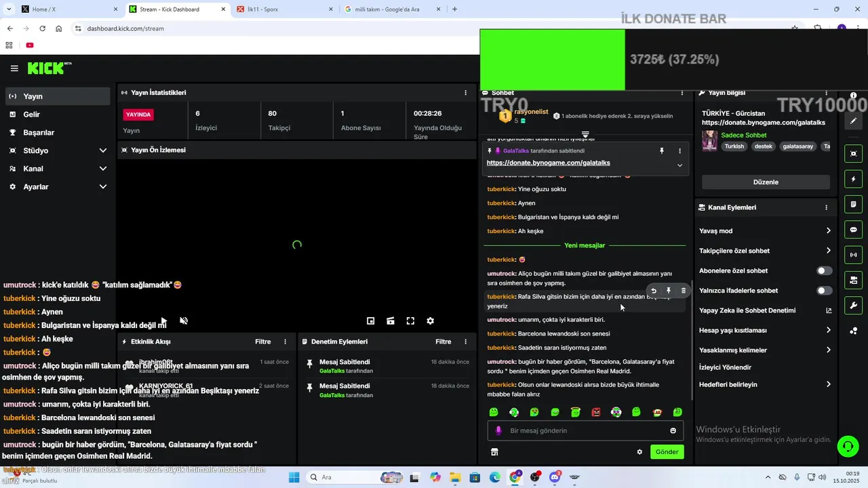The width and height of the screenshot is (868, 488).
Task: Open Sohbet panel three-dot menu
Action: click(x=682, y=93)
